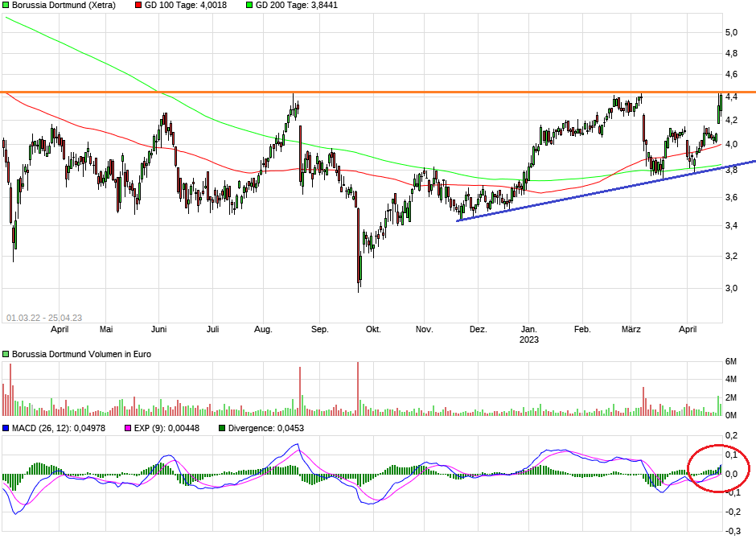The image size is (756, 539).
Task: Click the 'Mai' month label
Action: [106, 329]
